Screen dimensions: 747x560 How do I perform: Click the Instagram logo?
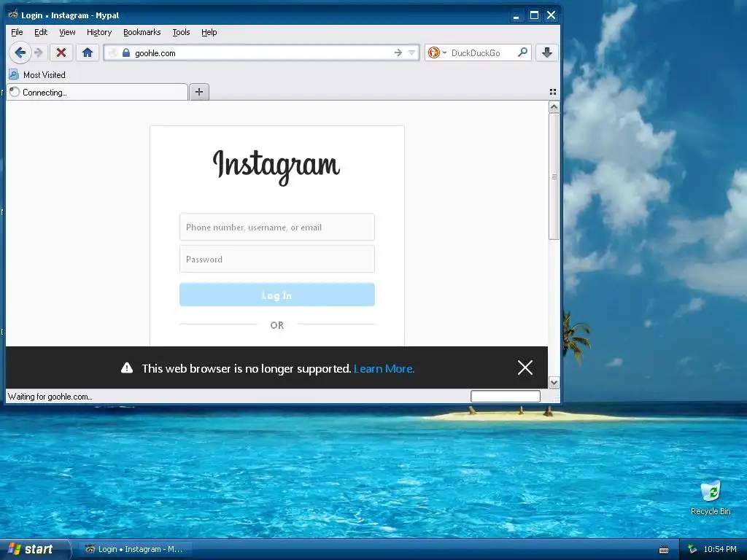point(276,167)
